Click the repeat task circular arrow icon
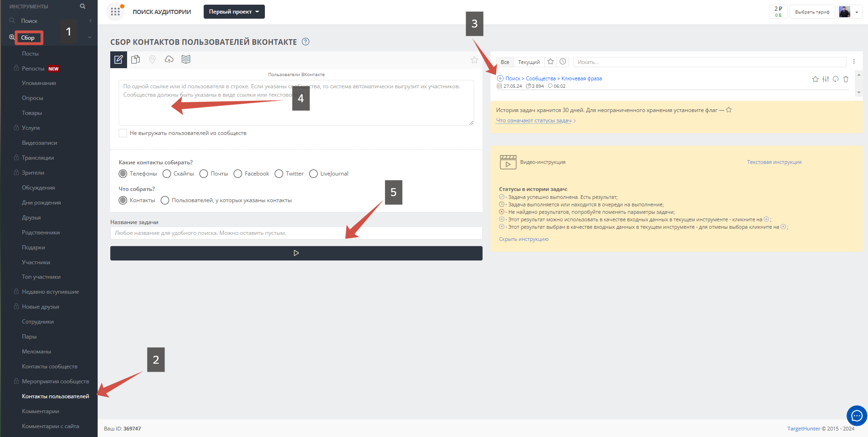The height and width of the screenshot is (437, 868). click(x=835, y=79)
